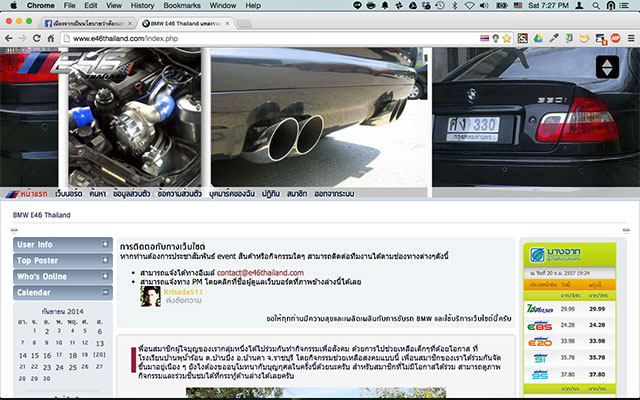Open the สมาชิก members nav link
This screenshot has width=640, height=400.
(x=297, y=194)
